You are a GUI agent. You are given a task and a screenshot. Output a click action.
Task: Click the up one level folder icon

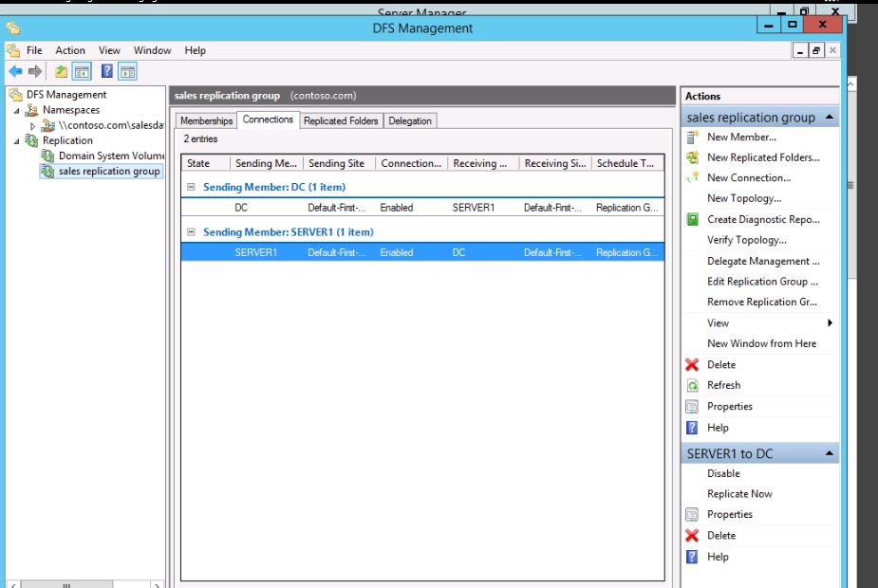pyautogui.click(x=61, y=72)
